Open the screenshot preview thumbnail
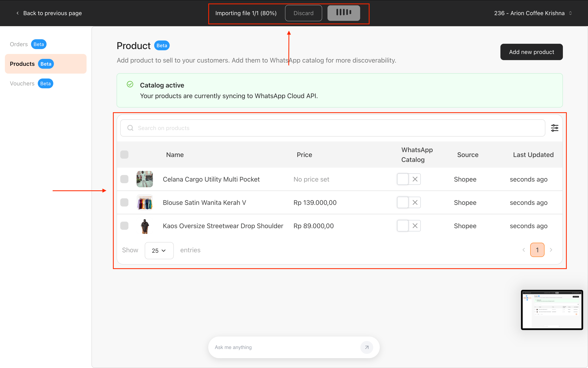The width and height of the screenshot is (588, 368). click(x=552, y=310)
